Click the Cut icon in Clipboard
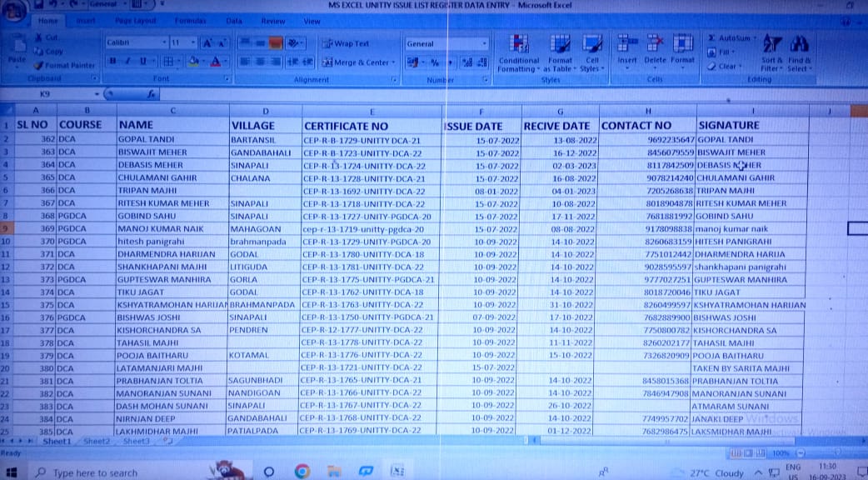Viewport: 868px width, 480px height. point(38,38)
